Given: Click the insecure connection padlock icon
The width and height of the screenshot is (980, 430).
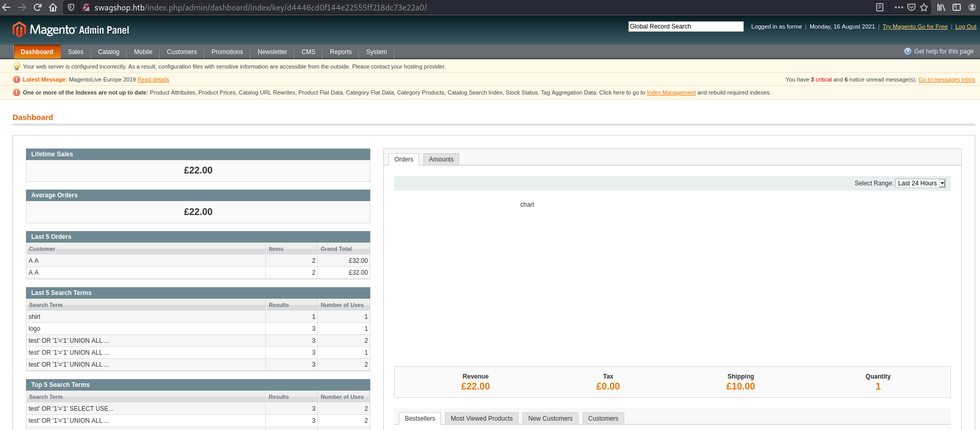Looking at the screenshot, I should tap(86, 7).
